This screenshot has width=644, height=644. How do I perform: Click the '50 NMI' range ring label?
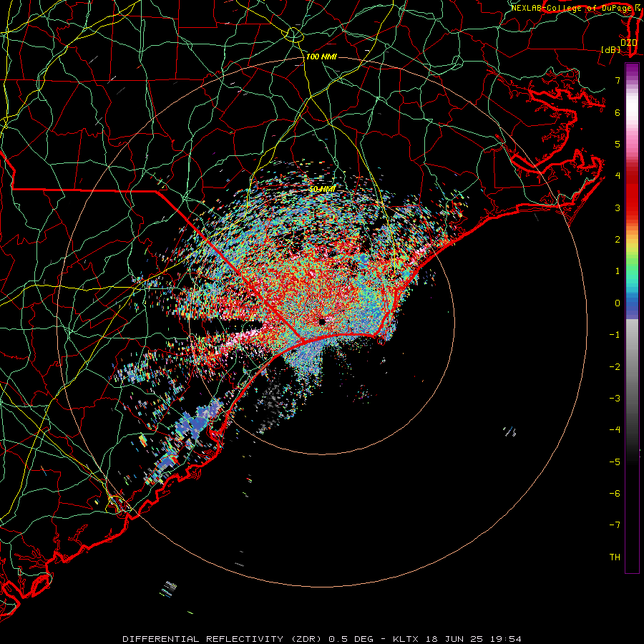323,189
